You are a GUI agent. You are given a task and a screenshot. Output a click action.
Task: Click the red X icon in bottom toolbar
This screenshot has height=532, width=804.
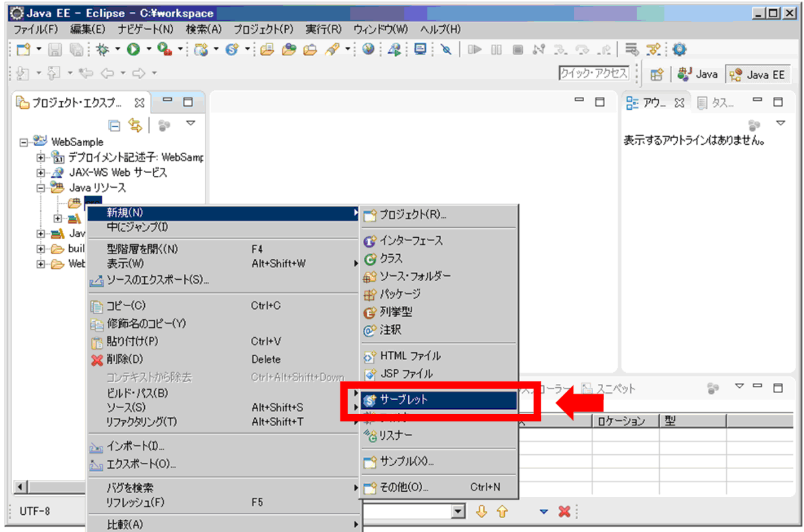(564, 512)
